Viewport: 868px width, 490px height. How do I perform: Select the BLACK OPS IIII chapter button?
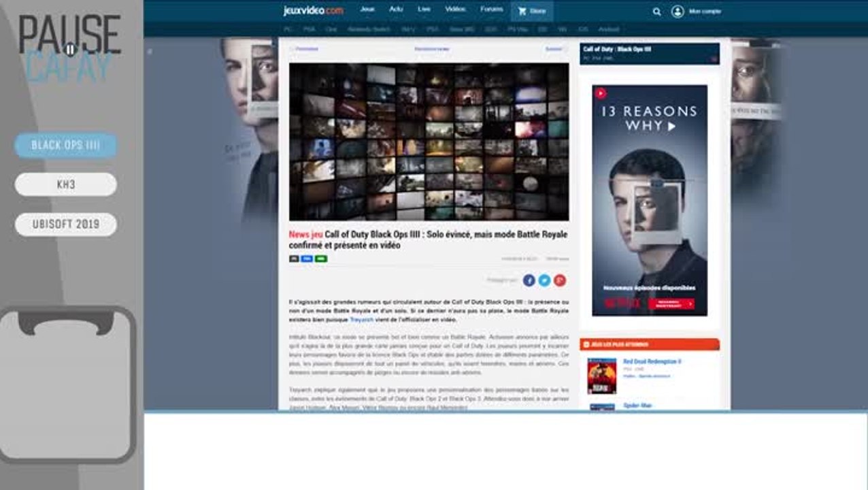point(66,145)
